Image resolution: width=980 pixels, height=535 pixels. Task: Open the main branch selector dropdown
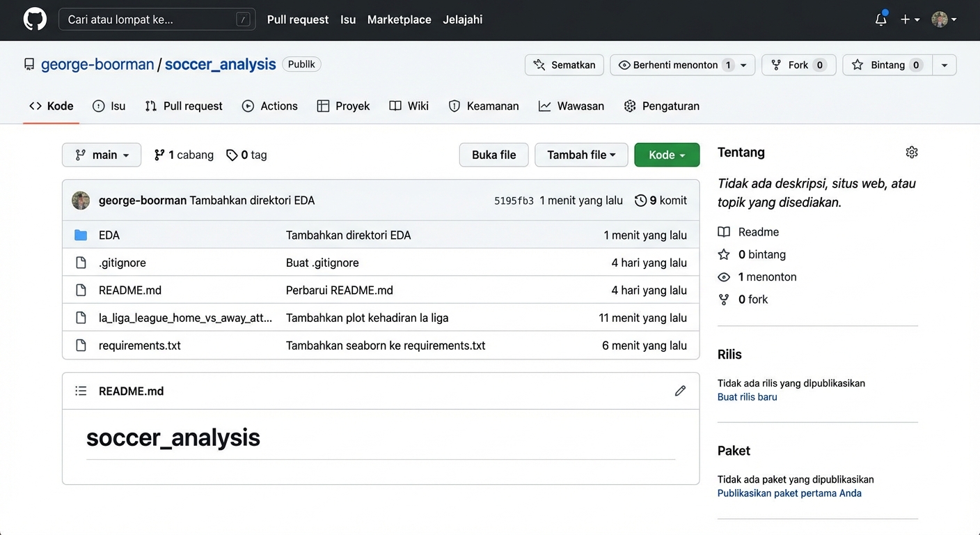pos(102,155)
